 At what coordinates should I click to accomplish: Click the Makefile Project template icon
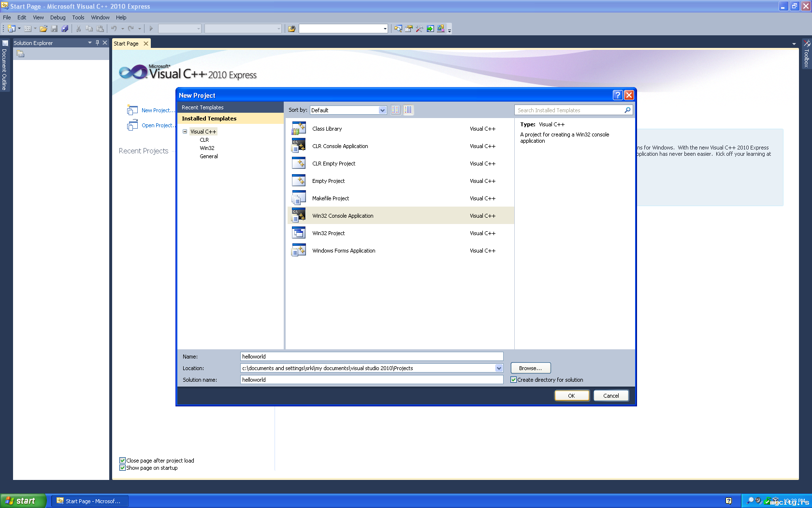(299, 198)
